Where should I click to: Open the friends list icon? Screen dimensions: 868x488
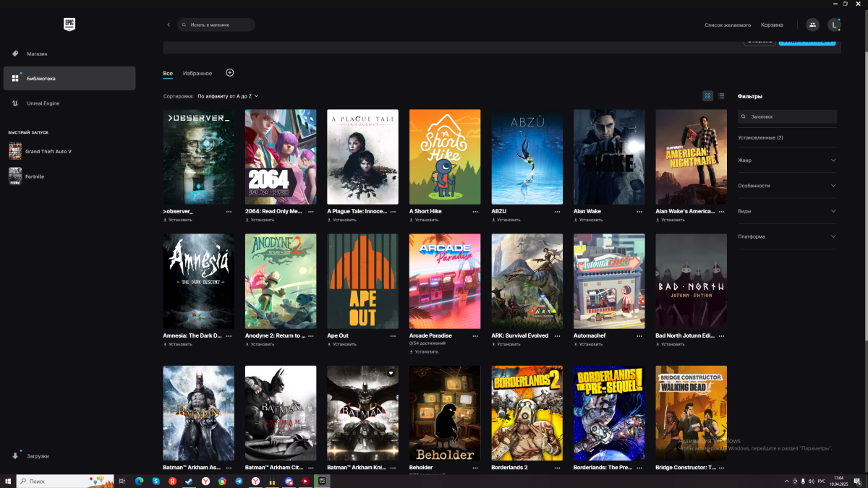coord(812,25)
